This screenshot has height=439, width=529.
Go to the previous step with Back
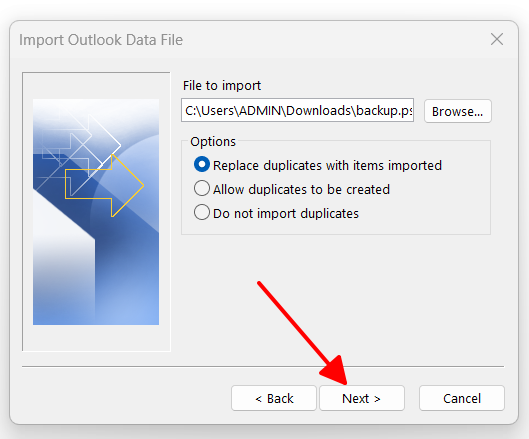pos(274,398)
